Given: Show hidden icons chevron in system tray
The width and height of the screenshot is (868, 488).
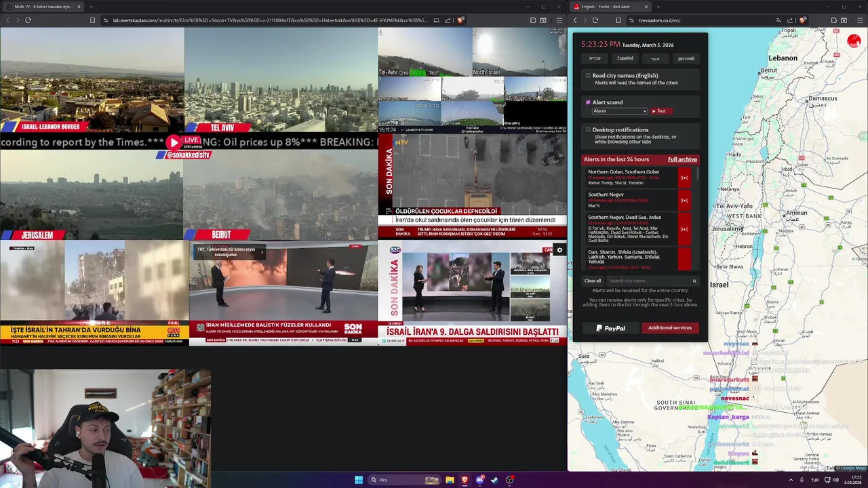Looking at the screenshot, I should [790, 480].
